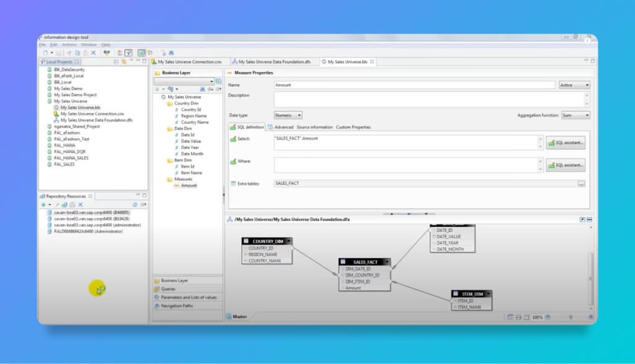Select the Save icon in the main toolbar

coord(58,52)
